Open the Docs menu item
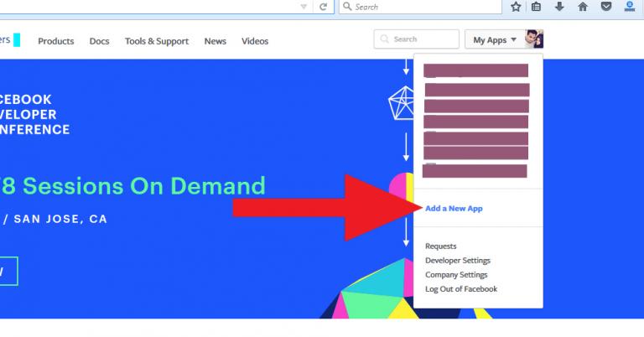The height and width of the screenshot is (337, 644). [x=99, y=41]
